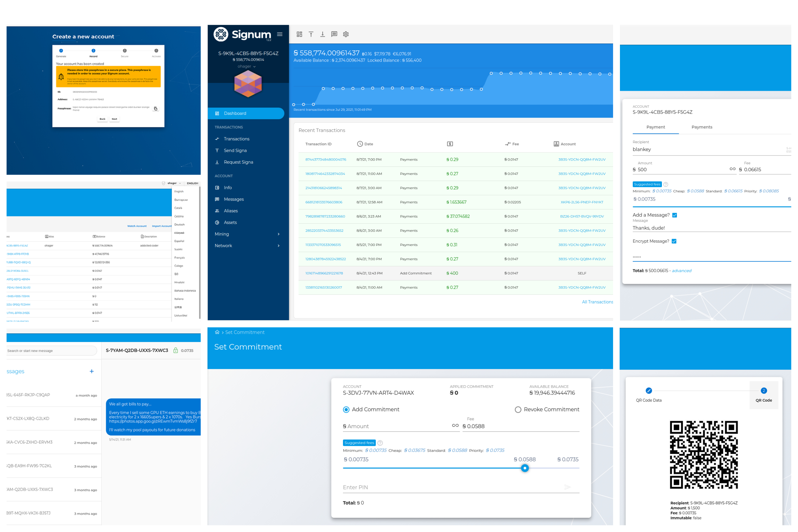Open settings via the gear icon
This screenshot has height=532, width=798.
[346, 34]
